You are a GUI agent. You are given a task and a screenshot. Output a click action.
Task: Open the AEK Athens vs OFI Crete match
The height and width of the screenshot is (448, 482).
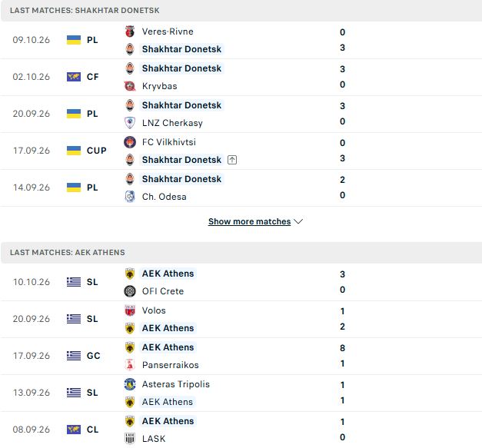pyautogui.click(x=241, y=282)
